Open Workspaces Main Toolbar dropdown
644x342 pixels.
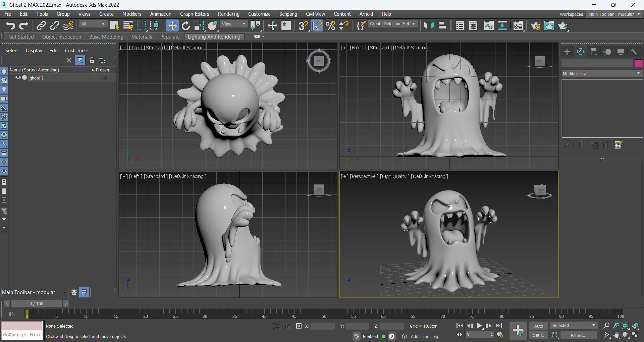614,14
